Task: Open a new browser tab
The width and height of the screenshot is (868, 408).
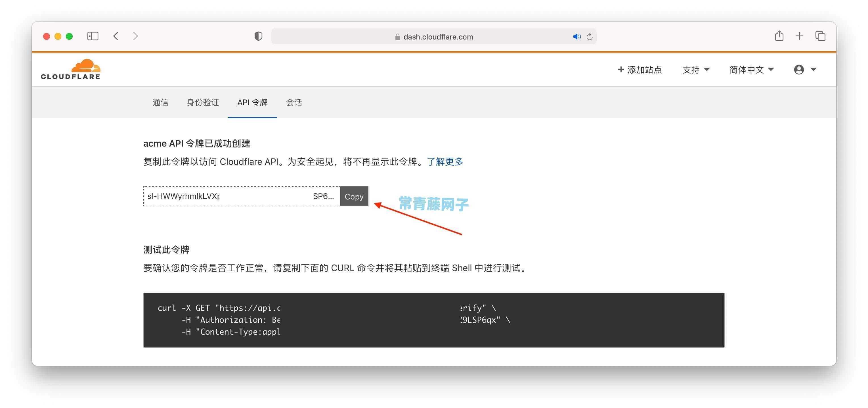Action: click(799, 36)
